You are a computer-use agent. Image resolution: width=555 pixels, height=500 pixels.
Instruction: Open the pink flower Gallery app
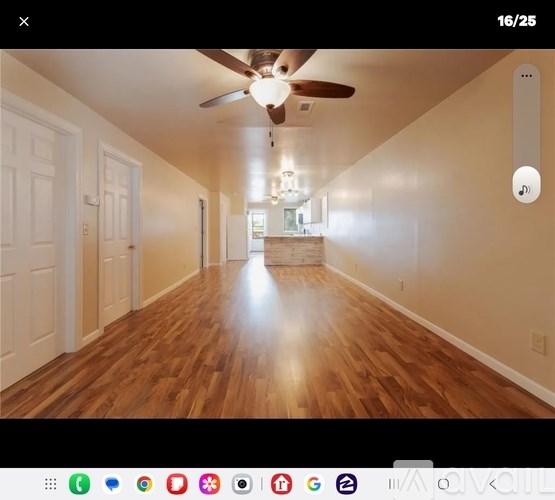pyautogui.click(x=210, y=484)
